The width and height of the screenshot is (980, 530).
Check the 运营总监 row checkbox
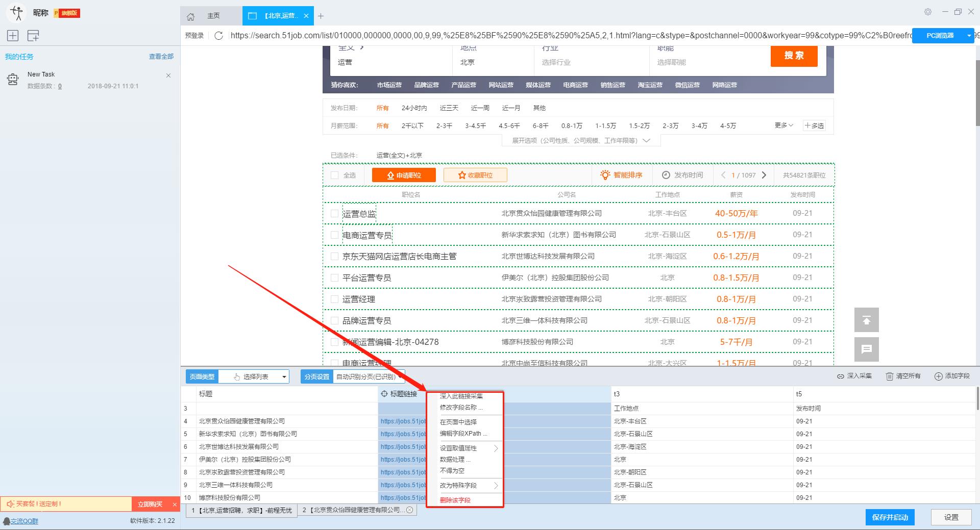click(x=335, y=213)
